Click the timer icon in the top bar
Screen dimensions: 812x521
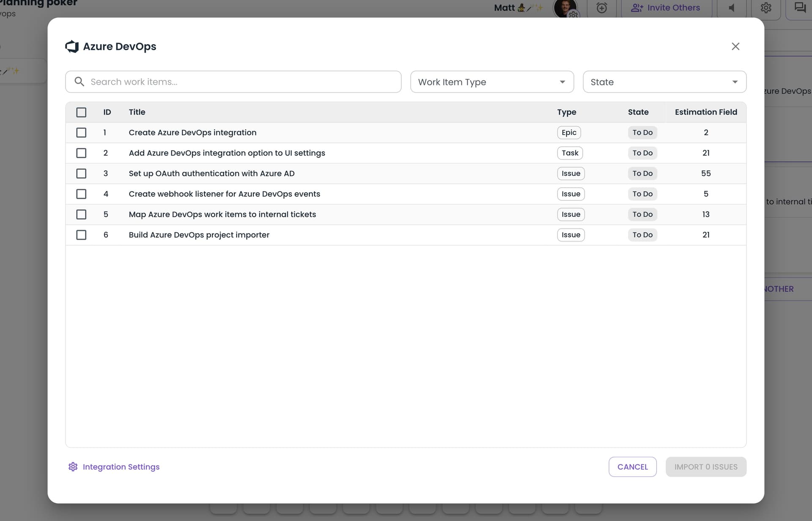[601, 8]
